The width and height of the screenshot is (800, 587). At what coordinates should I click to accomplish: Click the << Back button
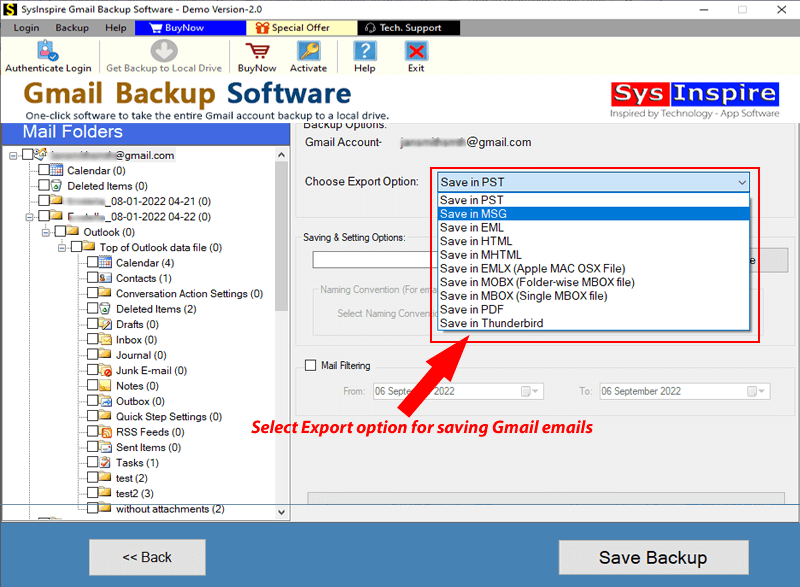[x=147, y=557]
